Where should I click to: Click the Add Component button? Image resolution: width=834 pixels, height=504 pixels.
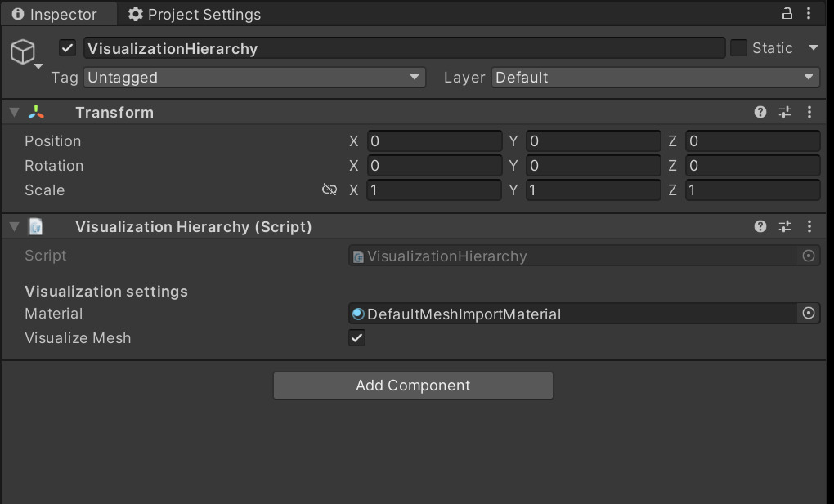[413, 386]
